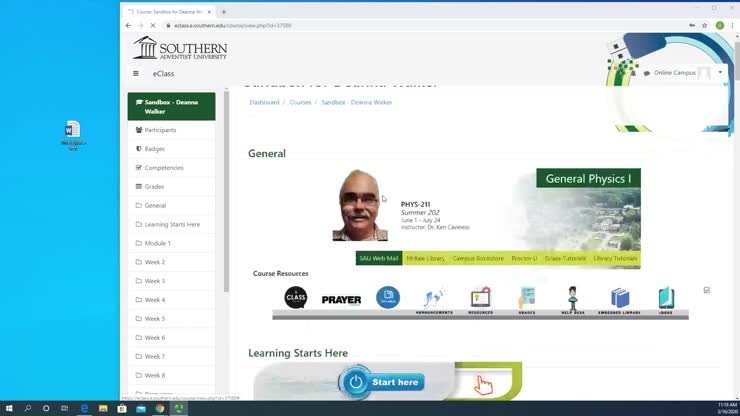The height and width of the screenshot is (416, 740).
Task: Open Competencies in the sidebar
Action: 171,168
